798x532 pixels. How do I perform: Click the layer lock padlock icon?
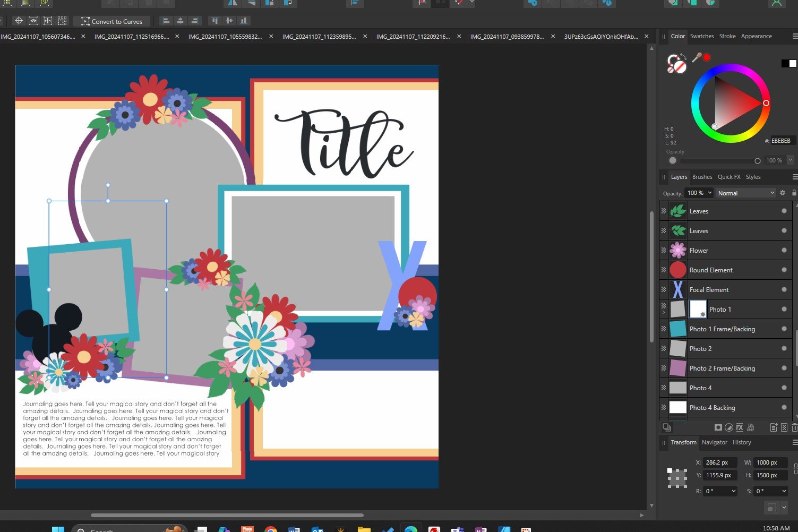[x=794, y=193]
